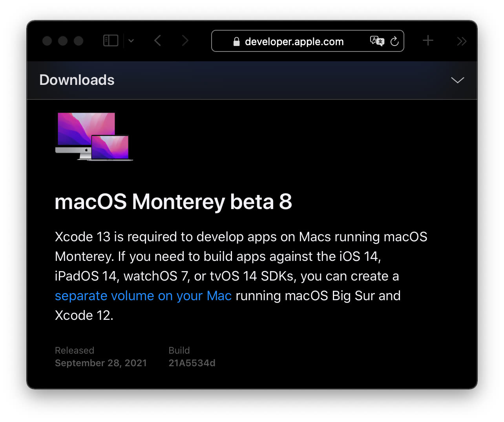Open a new tab with plus icon
504x422 pixels.
(x=428, y=40)
